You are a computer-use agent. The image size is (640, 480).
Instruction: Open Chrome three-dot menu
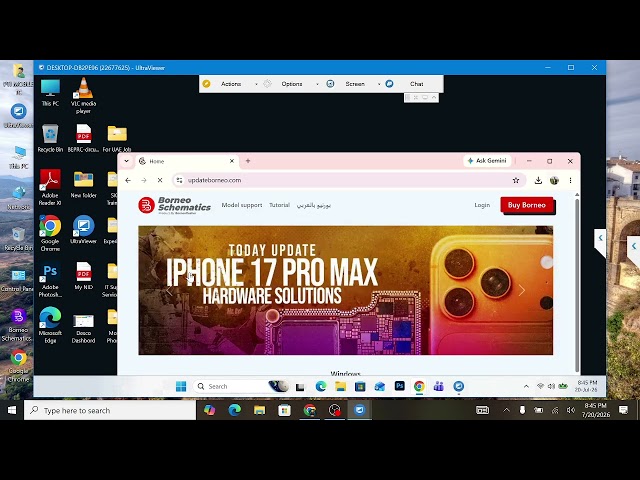tap(570, 180)
